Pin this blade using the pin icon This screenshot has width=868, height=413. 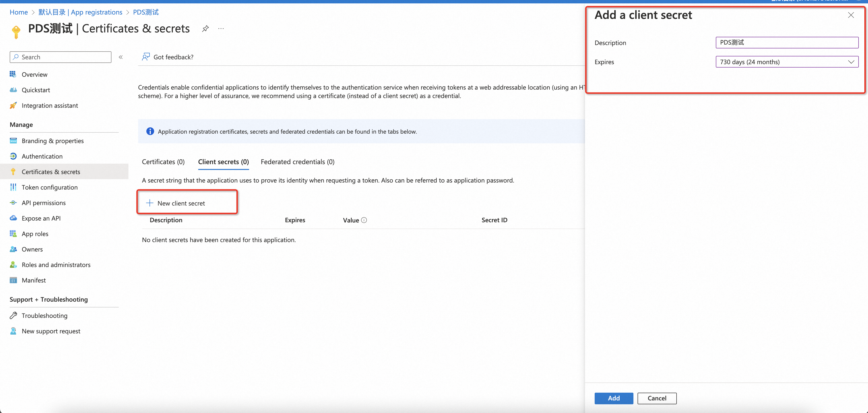205,29
